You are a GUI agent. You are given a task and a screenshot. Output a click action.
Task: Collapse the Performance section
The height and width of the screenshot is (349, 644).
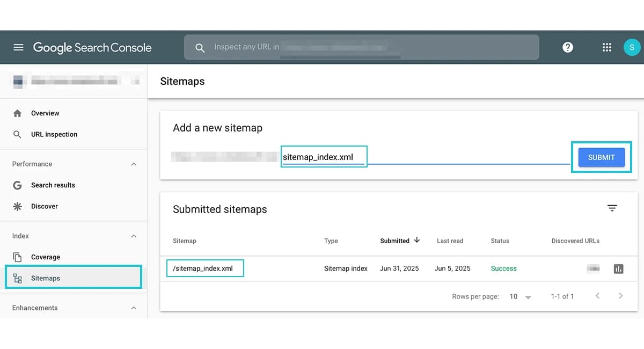point(134,164)
